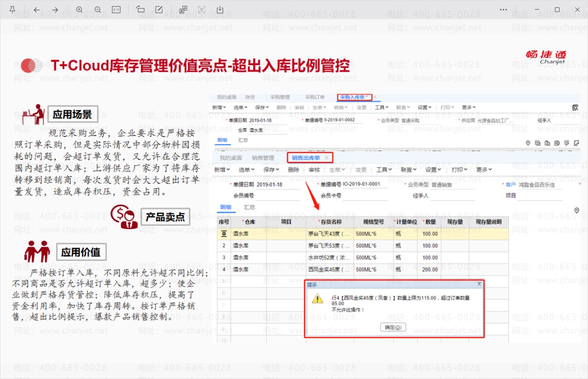Viewport: 588px width, 379px height.
Task: Show image at 1:1 actual size
Action: [x=116, y=10]
